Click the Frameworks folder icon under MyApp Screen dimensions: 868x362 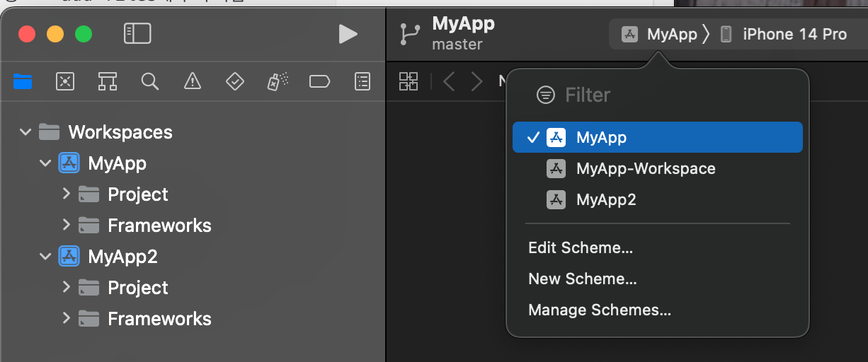88,225
